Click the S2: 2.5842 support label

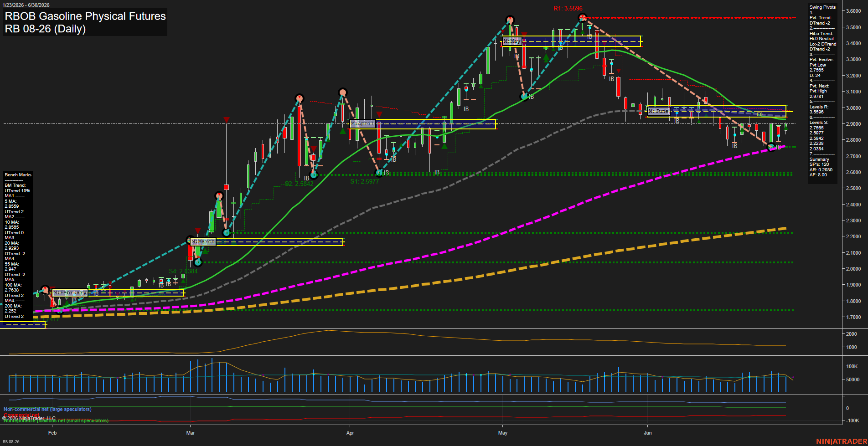coord(299,184)
